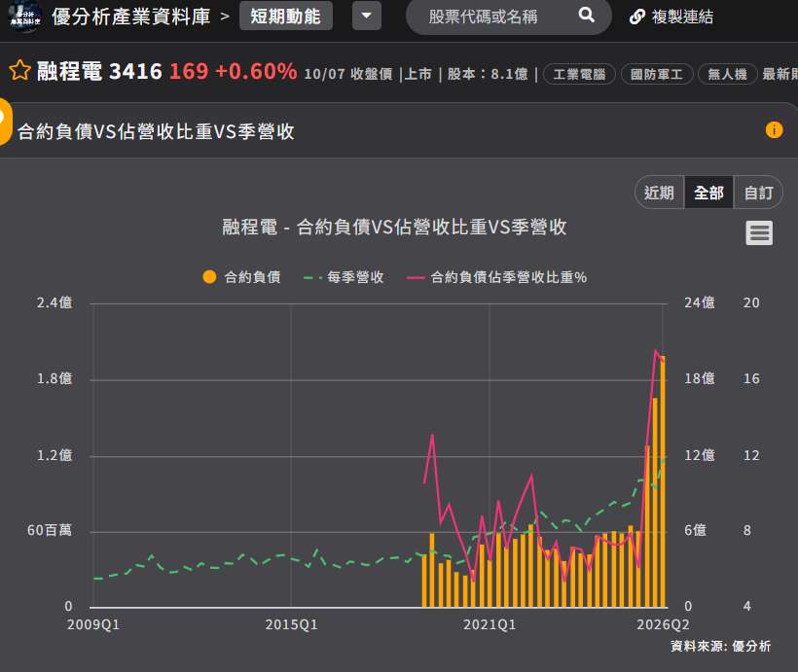
Task: Open the 國防軍工 tag
Action: click(657, 74)
